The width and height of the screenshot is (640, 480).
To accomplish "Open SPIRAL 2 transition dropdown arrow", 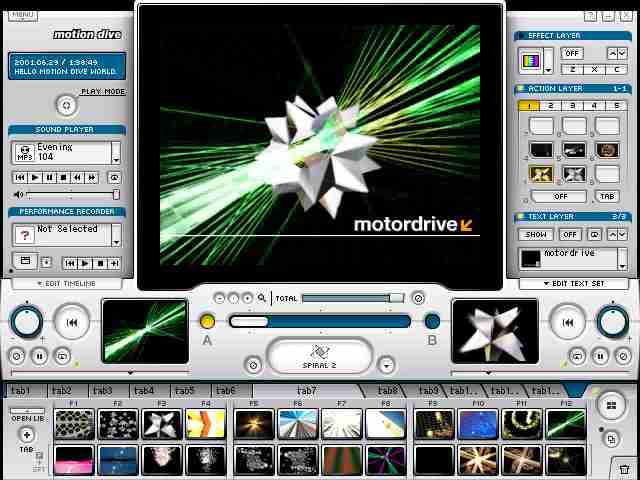I will click(x=386, y=364).
